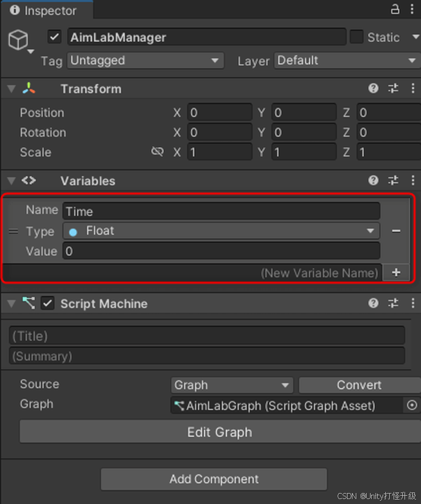
Task: Edit the variable Name field containing Time
Action: coord(221,211)
